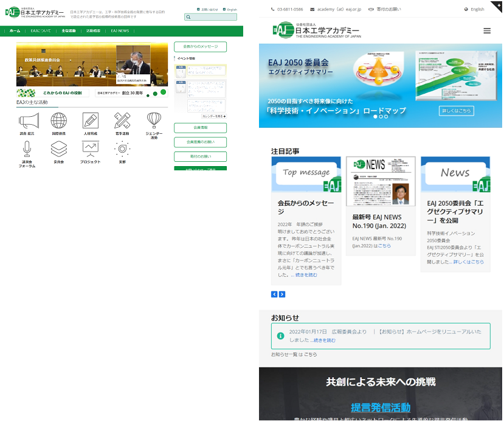Open the globe 国際連携 activity icon
Image resolution: width=504 pixels, height=421 pixels.
coord(59,120)
